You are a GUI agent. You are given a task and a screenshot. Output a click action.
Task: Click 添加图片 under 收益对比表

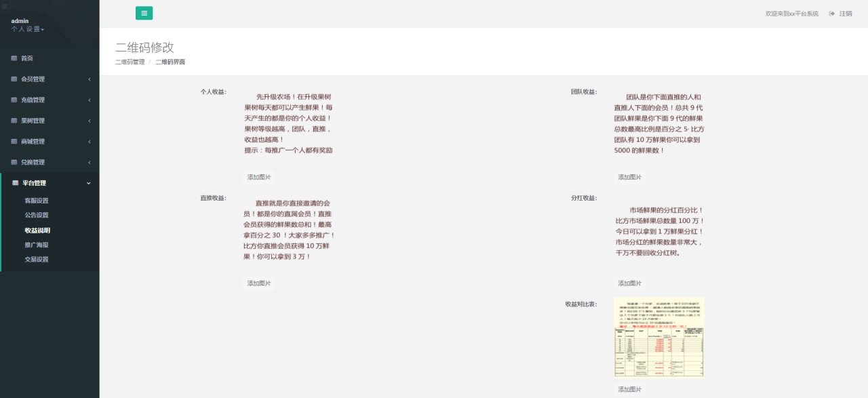point(629,389)
